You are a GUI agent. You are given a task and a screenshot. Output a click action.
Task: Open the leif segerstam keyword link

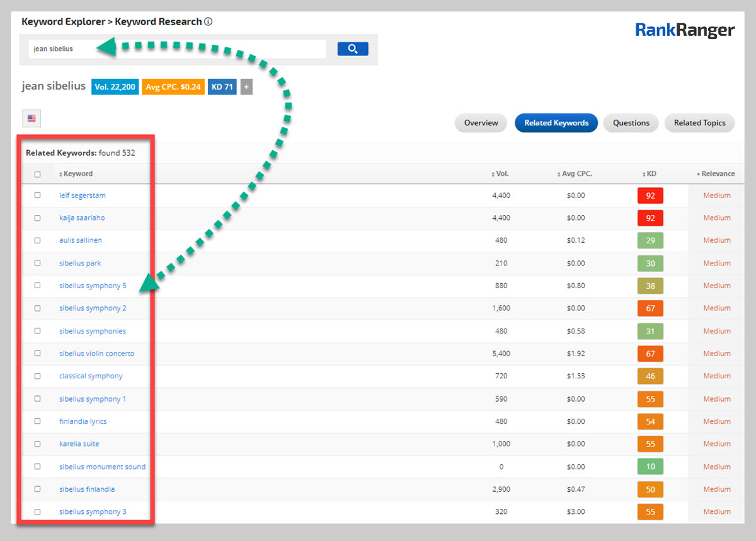point(83,195)
